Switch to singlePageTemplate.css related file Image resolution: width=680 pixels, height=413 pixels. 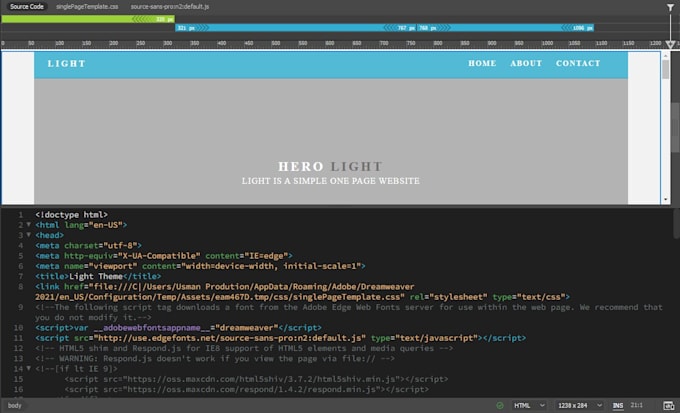(87, 7)
